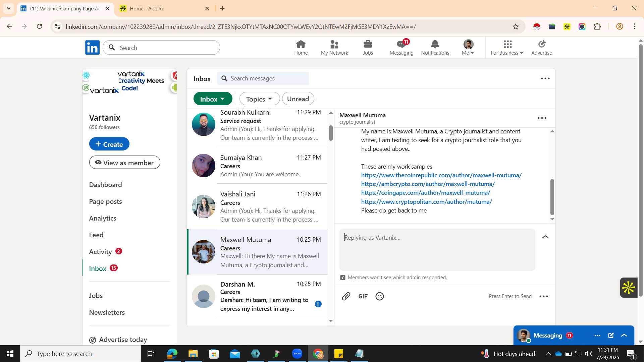644x362 pixels.
Task: Open a new browser tab
Action: (x=222, y=8)
